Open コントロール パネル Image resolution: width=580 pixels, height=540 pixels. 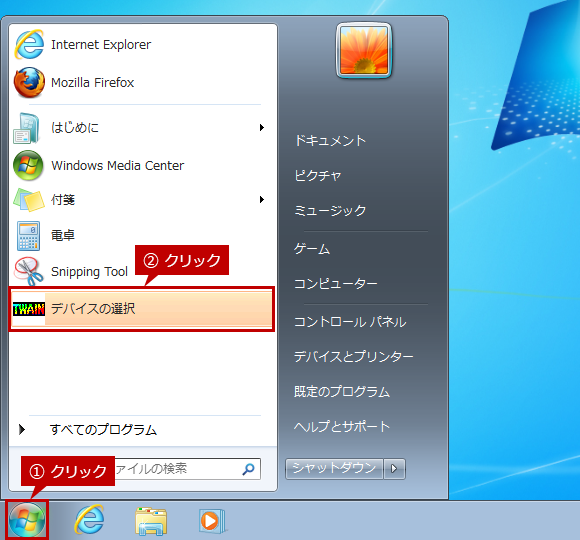pyautogui.click(x=350, y=322)
